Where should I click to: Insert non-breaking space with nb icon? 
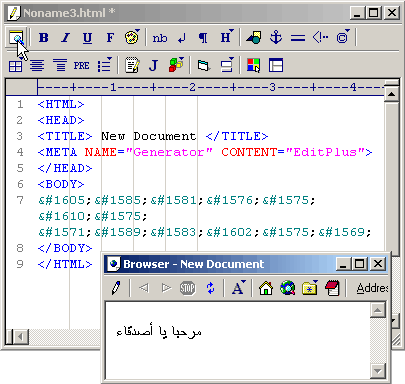click(160, 38)
